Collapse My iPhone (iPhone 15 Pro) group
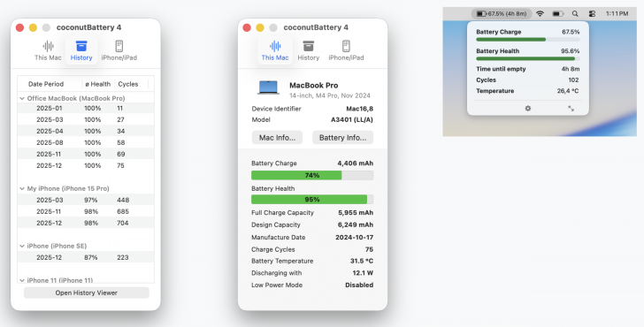Image resolution: width=644 pixels, height=327 pixels. pos(22,189)
